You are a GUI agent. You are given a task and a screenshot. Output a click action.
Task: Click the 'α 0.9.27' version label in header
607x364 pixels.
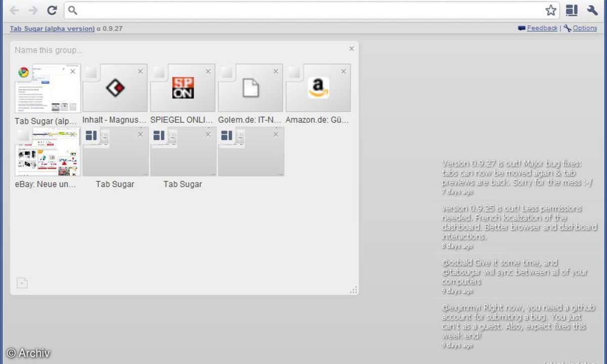(110, 28)
